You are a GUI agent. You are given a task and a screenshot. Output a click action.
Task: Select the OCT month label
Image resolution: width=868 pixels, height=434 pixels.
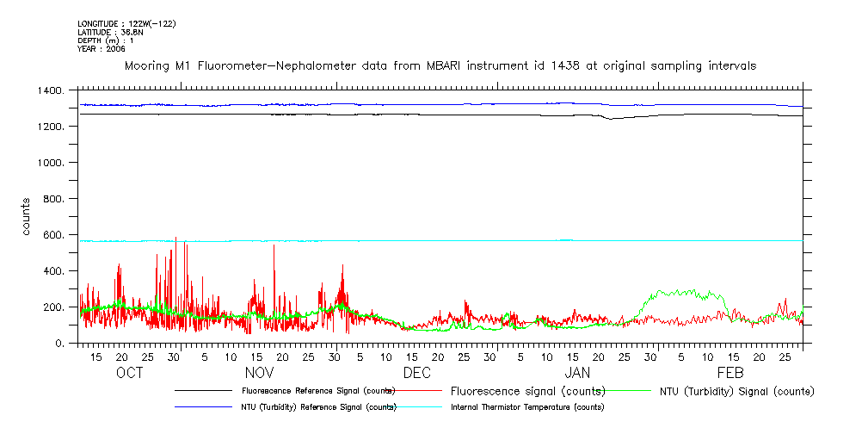129,373
